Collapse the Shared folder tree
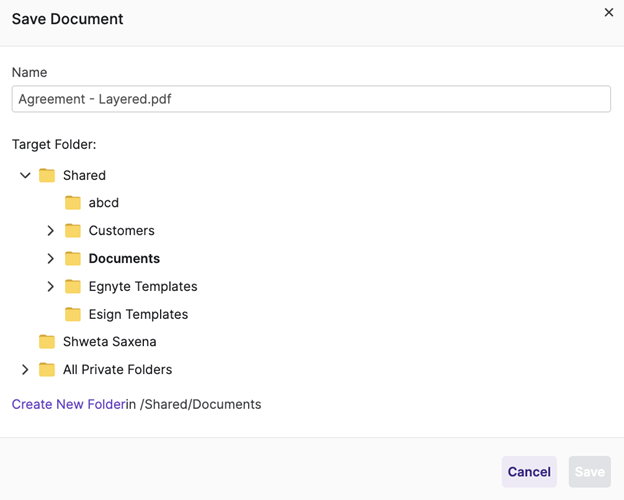624x500 pixels. click(25, 175)
